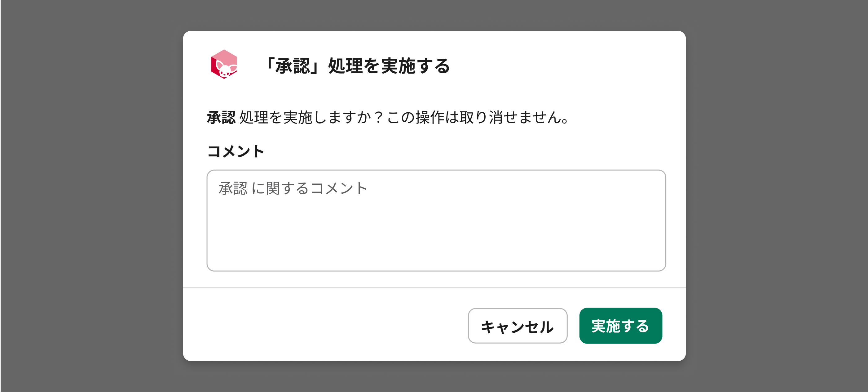
Task: Abort approval using the outlined cancel button
Action: tap(518, 326)
